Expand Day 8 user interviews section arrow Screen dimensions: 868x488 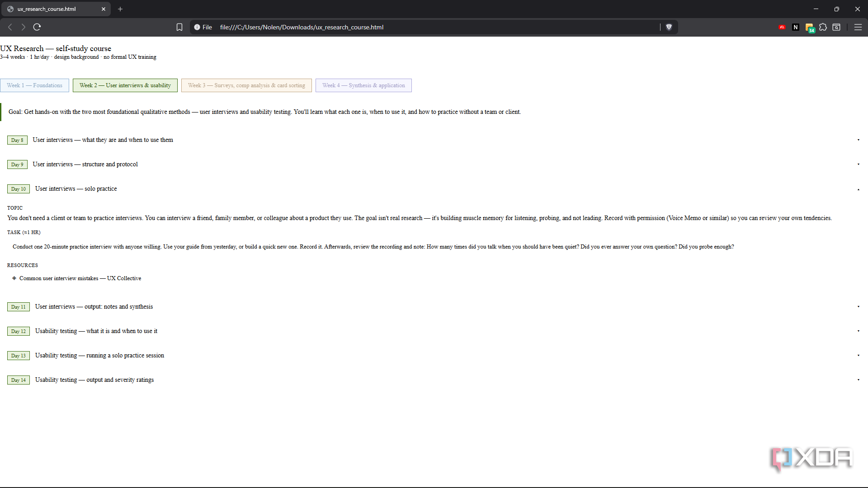tap(859, 140)
